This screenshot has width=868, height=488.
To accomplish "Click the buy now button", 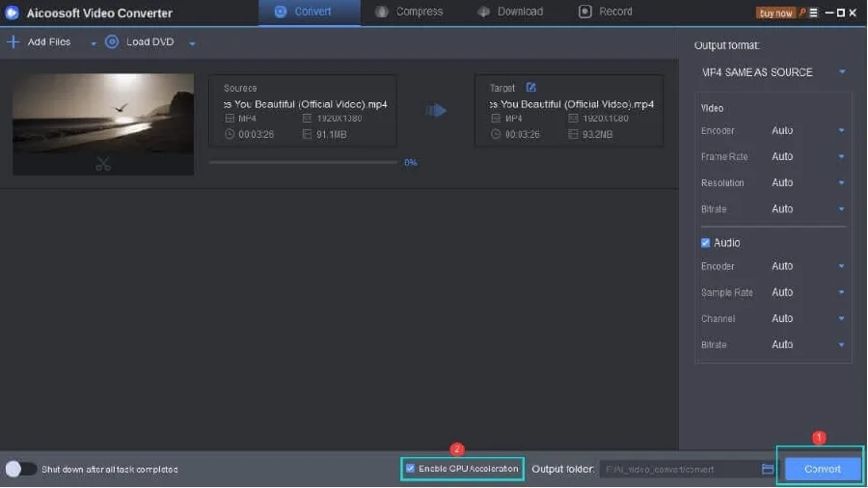I will click(775, 13).
